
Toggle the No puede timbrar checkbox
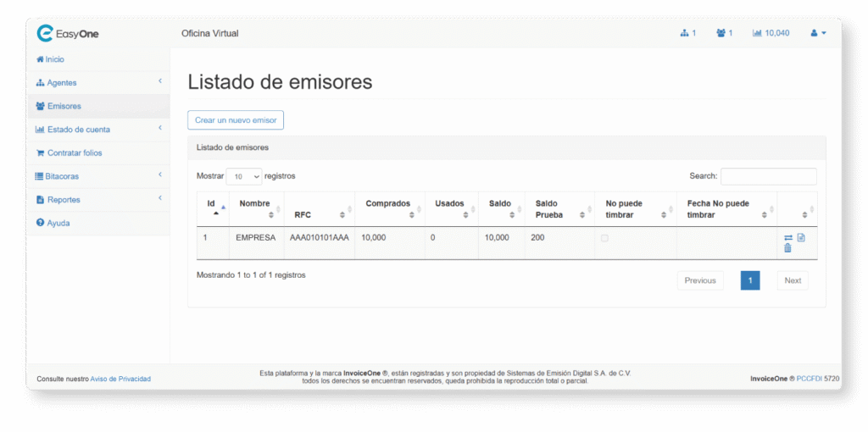click(604, 238)
